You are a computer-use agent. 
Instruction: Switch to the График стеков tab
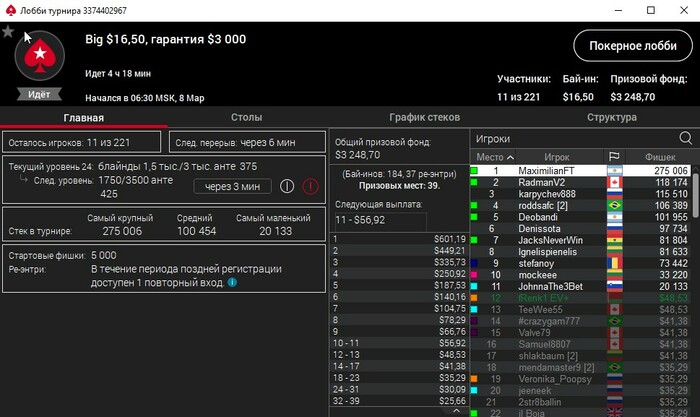tap(424, 117)
